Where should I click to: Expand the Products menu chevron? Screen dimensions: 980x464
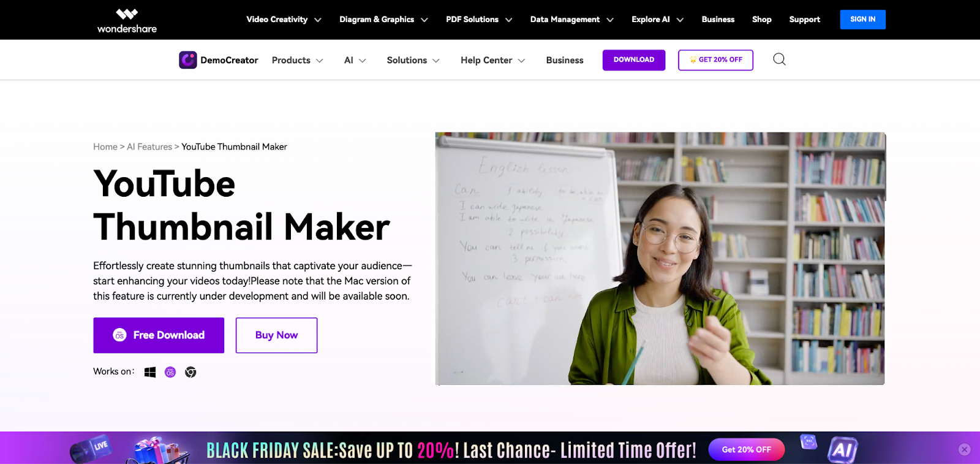319,61
